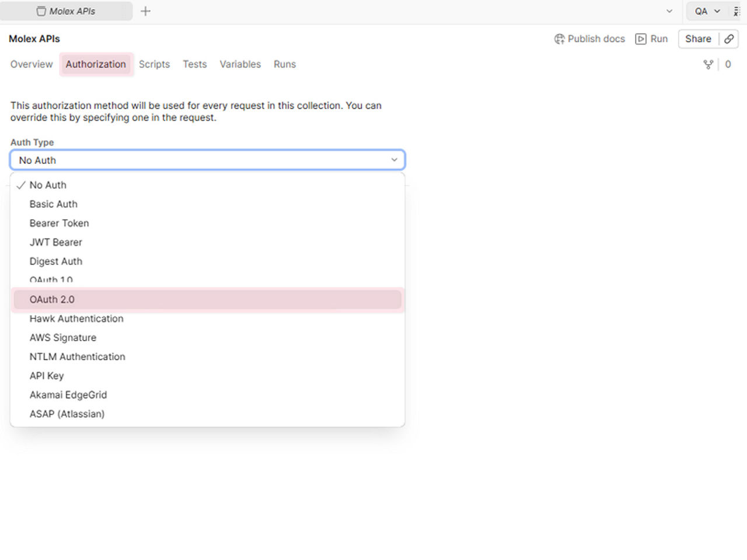This screenshot has height=560, width=747.
Task: Select Hawk Authentication option
Action: (x=208, y=318)
